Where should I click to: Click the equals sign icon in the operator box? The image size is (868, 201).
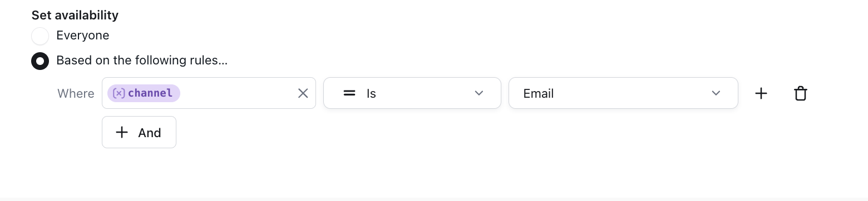[x=349, y=93]
